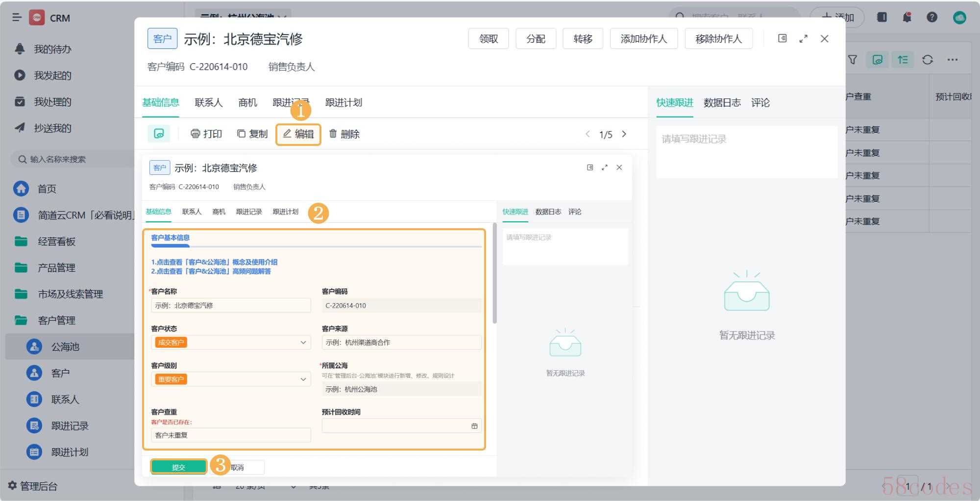Switch to the 数据日志 tab
The height and width of the screenshot is (501, 980).
tap(722, 102)
